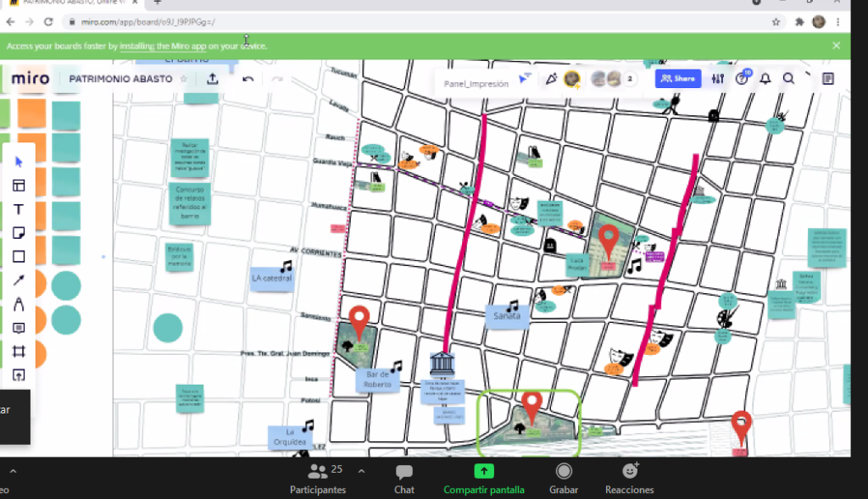Open the notifications bell
The height and width of the screenshot is (499, 868).
(x=765, y=79)
